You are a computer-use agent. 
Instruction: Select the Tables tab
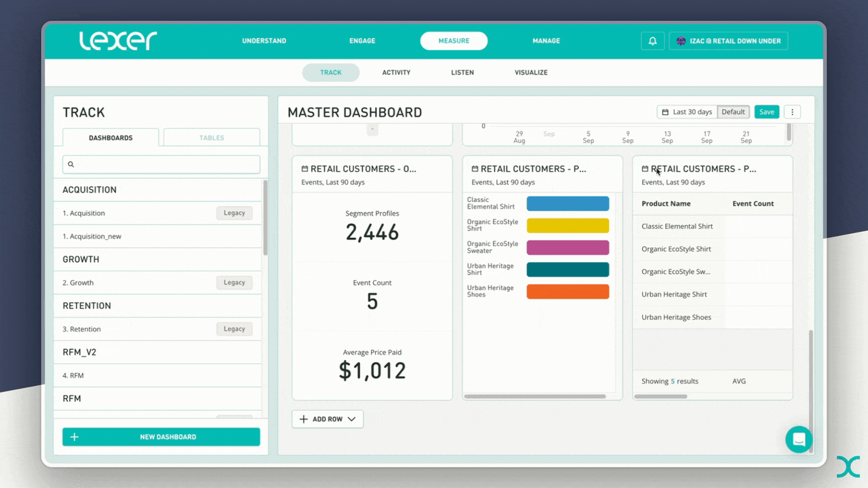tap(212, 138)
